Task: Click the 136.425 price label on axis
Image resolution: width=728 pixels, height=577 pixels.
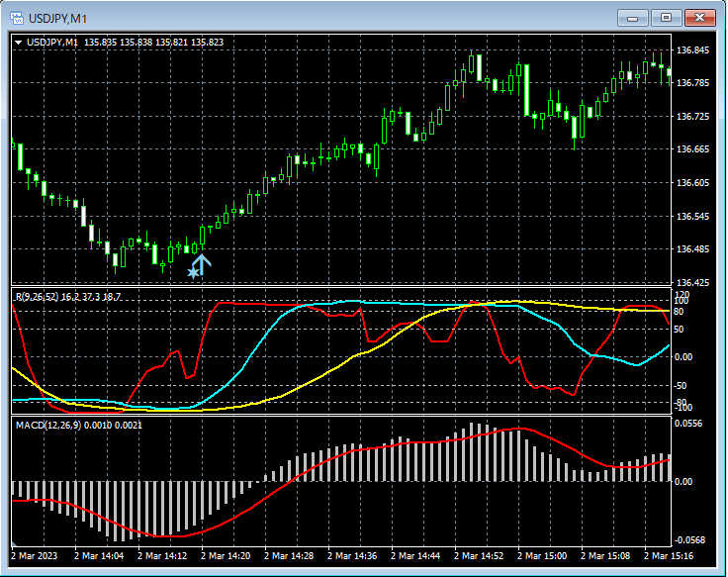Action: click(694, 282)
